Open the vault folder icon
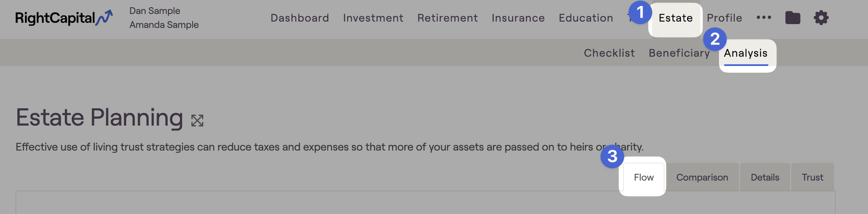This screenshot has width=868, height=214. click(793, 18)
